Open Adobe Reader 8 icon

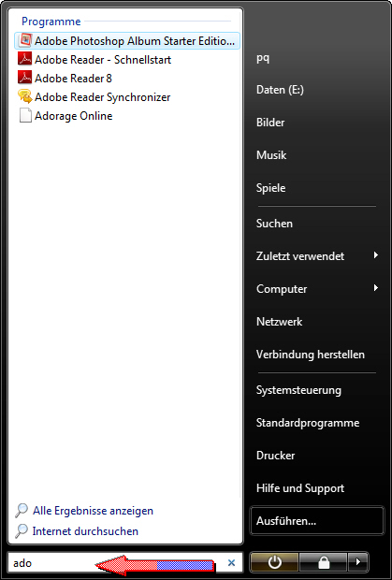pyautogui.click(x=24, y=78)
